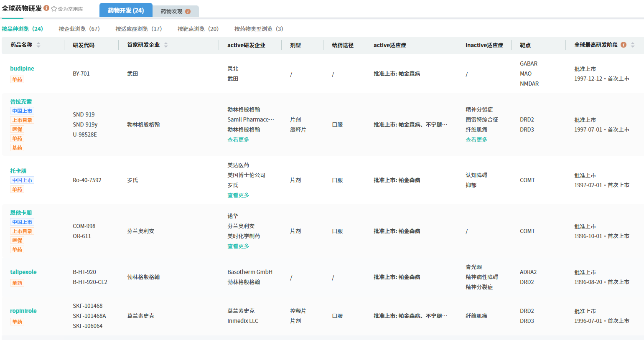Viewport: 644px width, 340px height.
Task: Select 按适应症浏览 (17) view
Action: [x=138, y=29]
